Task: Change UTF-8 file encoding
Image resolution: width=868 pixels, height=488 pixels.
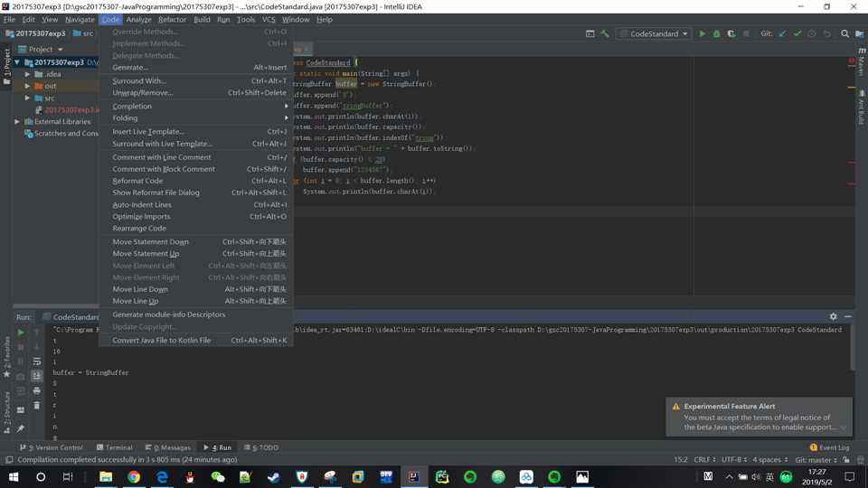Action: (734, 460)
